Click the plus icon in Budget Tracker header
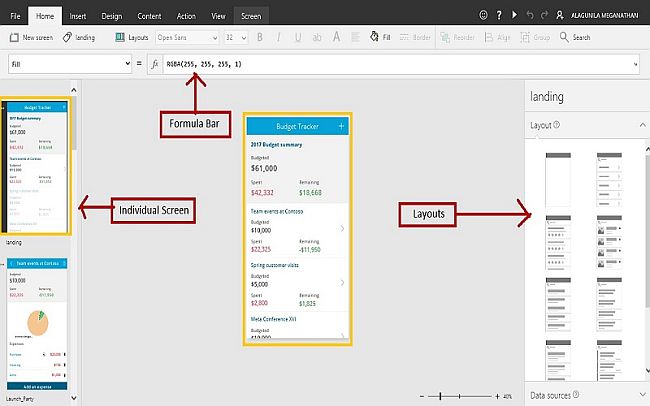 [x=341, y=126]
